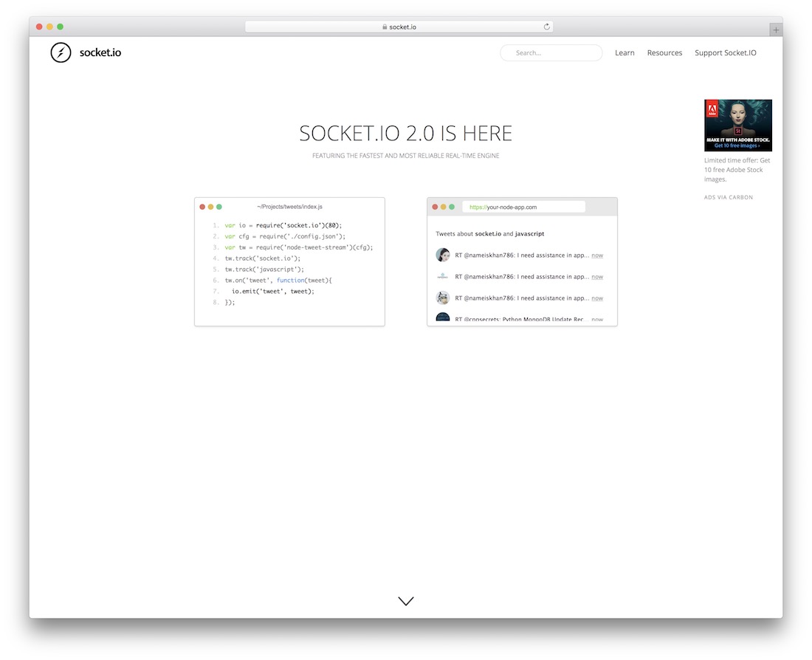Image resolution: width=812 pixels, height=660 pixels.
Task: Open the 'now' link on third tweet
Action: (597, 298)
